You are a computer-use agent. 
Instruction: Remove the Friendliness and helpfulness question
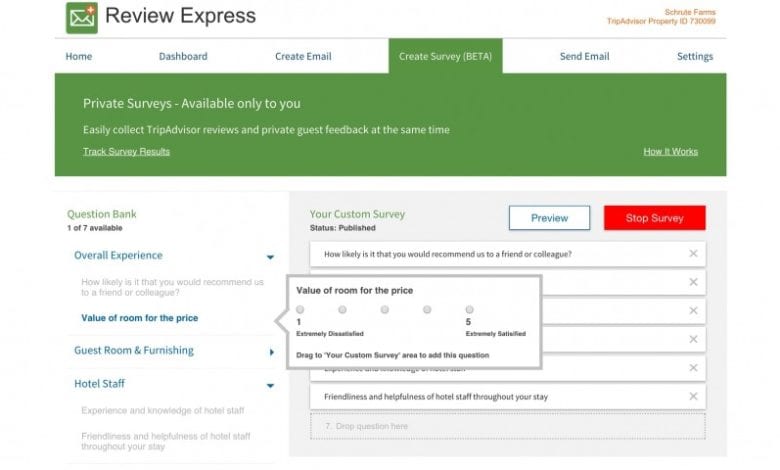coord(693,396)
